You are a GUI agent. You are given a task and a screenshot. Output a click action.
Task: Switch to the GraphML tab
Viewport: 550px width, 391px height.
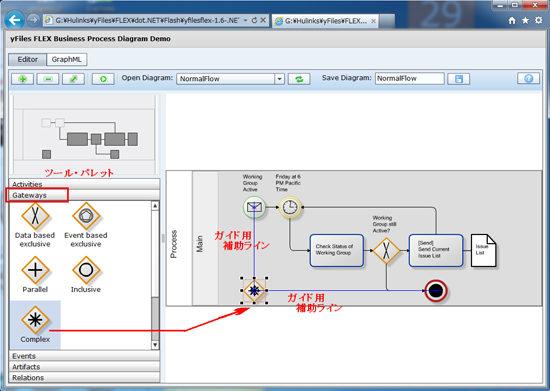pyautogui.click(x=67, y=59)
